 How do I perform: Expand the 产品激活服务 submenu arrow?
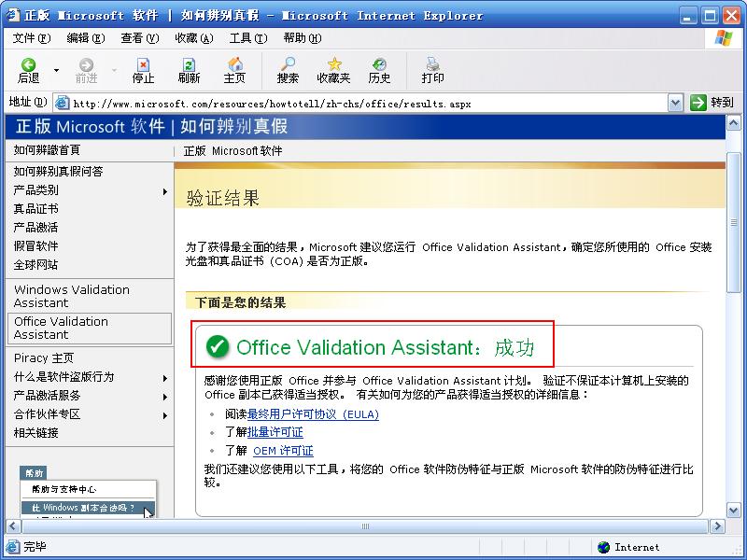165,397
